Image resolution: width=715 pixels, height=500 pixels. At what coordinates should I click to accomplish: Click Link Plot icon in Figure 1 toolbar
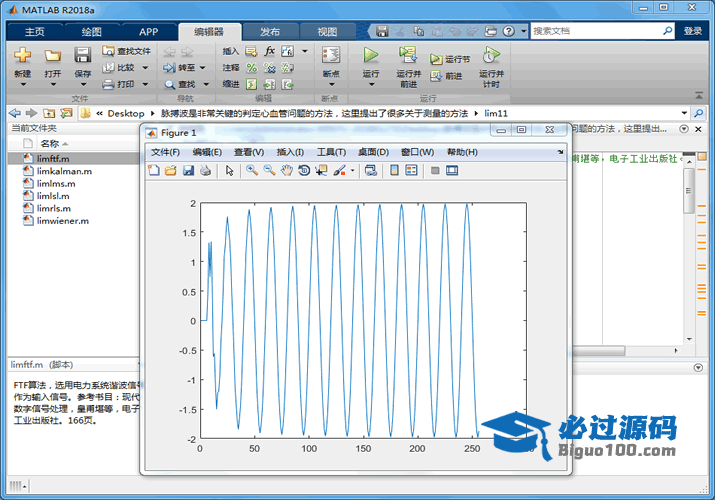click(371, 170)
